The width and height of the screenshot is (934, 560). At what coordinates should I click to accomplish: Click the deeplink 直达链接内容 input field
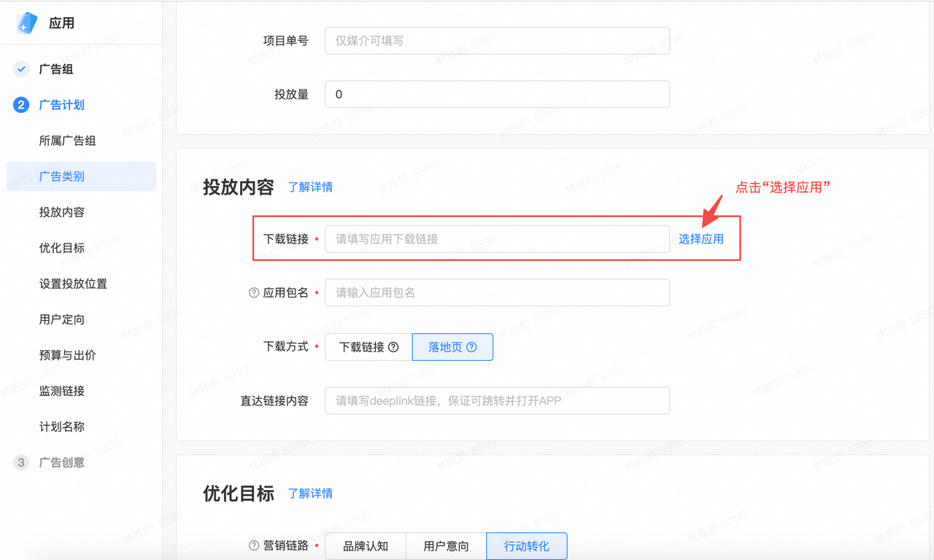tap(497, 400)
